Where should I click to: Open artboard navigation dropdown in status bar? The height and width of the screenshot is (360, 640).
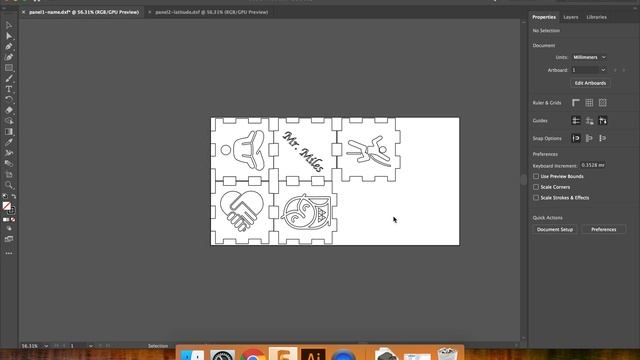90,346
